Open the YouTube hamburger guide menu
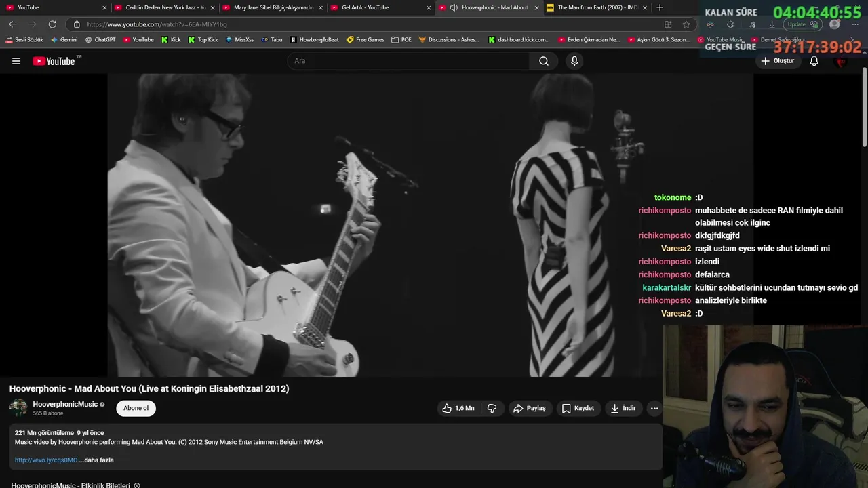The width and height of the screenshot is (868, 488). coord(16,61)
